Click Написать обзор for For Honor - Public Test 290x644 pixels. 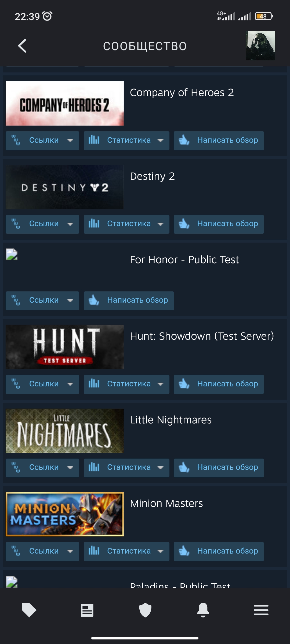point(129,301)
